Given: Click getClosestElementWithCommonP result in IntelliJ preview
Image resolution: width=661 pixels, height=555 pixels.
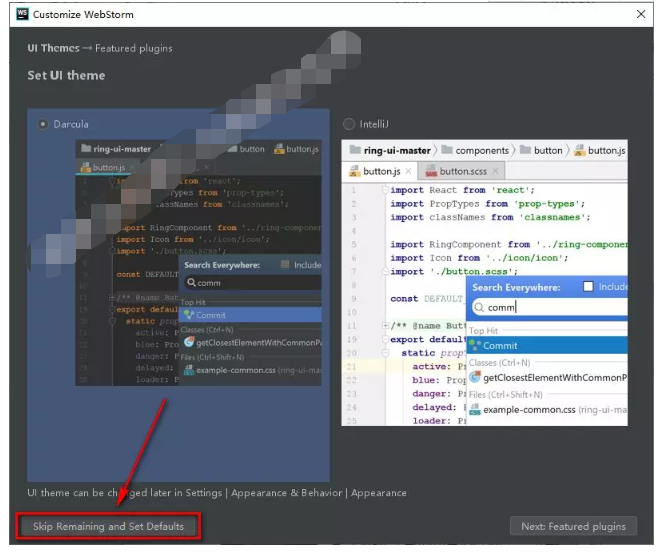Looking at the screenshot, I should tap(548, 377).
